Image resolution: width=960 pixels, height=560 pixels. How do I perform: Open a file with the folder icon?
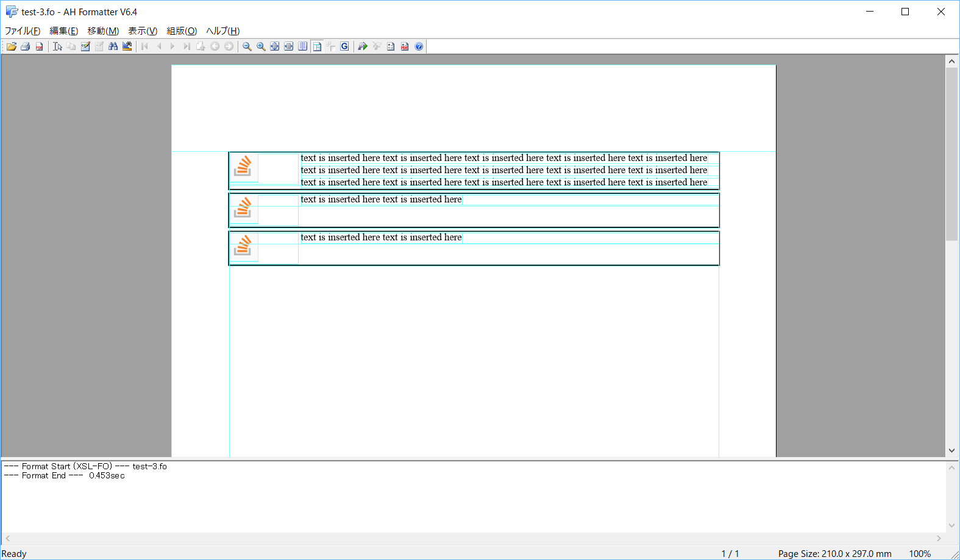point(12,46)
